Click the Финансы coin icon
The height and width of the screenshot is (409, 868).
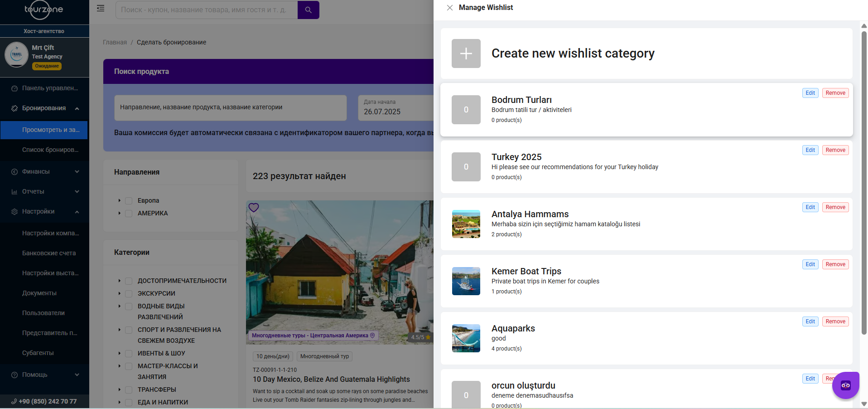point(14,172)
